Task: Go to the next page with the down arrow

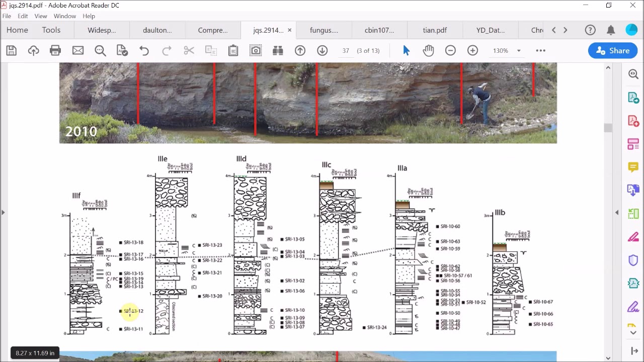Action: [322, 50]
